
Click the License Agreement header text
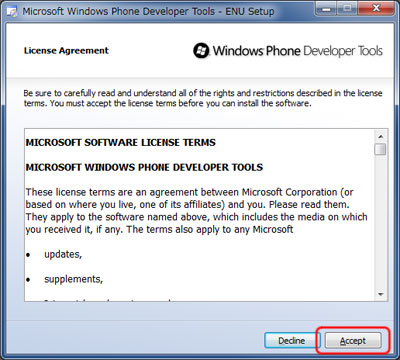[66, 51]
